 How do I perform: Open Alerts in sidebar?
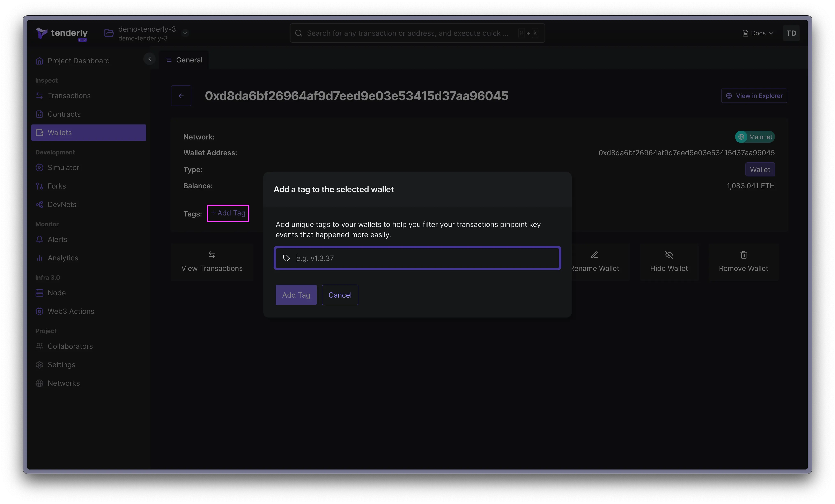tap(89, 239)
